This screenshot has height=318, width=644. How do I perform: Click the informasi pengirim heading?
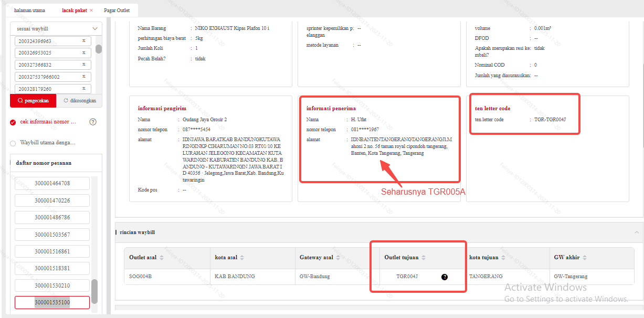[x=162, y=109]
